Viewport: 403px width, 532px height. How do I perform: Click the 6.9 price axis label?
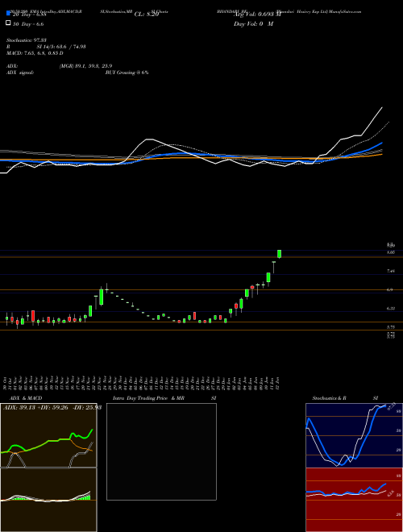(x=390, y=289)
